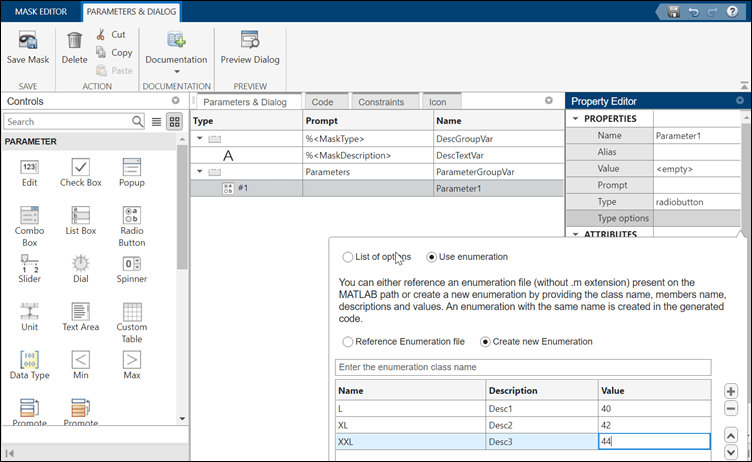Switch to PARAMETERS & DIALOG ribbon tab
The height and width of the screenshot is (462, 752).
[131, 12]
